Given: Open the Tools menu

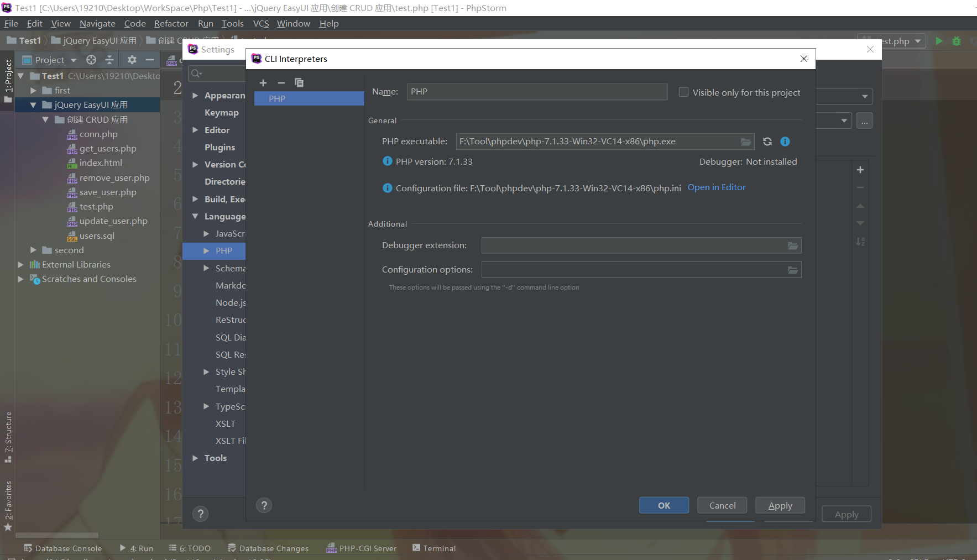Looking at the screenshot, I should click(x=233, y=23).
